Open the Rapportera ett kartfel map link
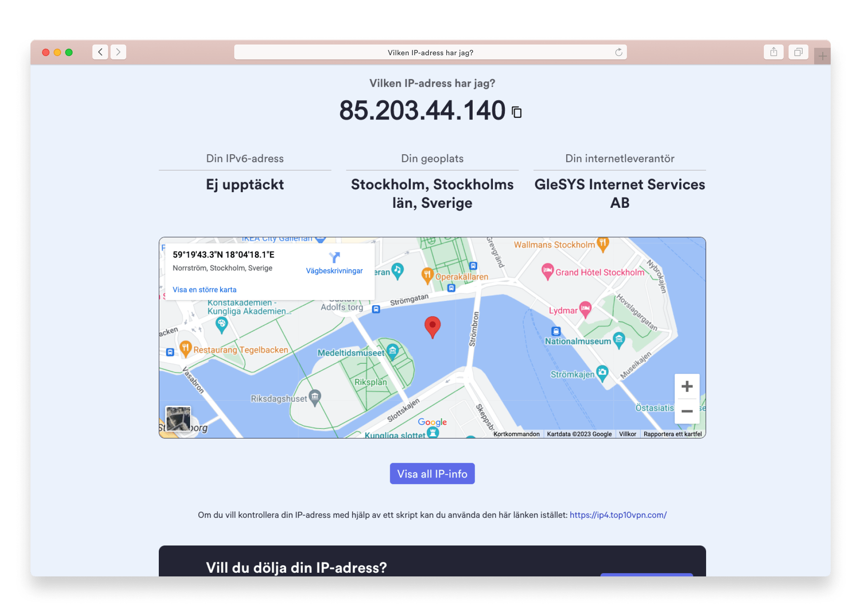This screenshot has height=616, width=862. coord(672,434)
